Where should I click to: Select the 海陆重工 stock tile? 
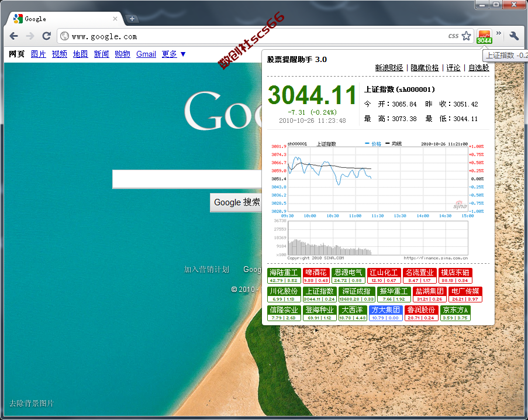pyautogui.click(x=284, y=276)
